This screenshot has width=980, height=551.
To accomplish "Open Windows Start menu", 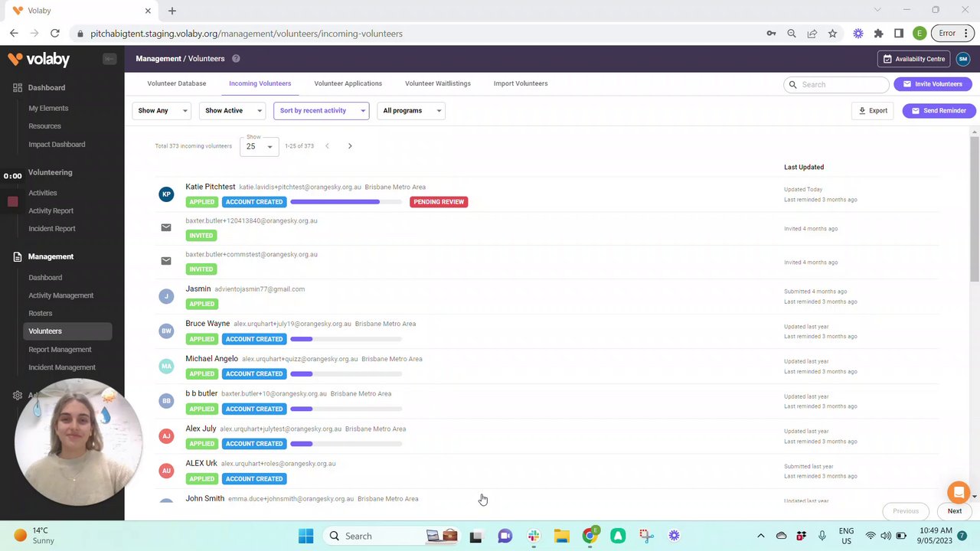I will click(305, 536).
